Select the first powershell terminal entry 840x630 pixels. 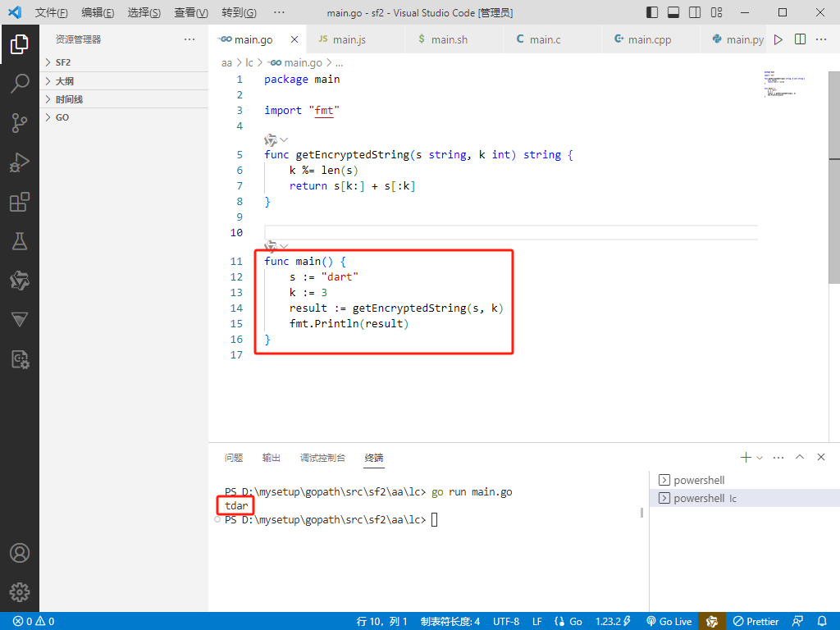pyautogui.click(x=745, y=480)
